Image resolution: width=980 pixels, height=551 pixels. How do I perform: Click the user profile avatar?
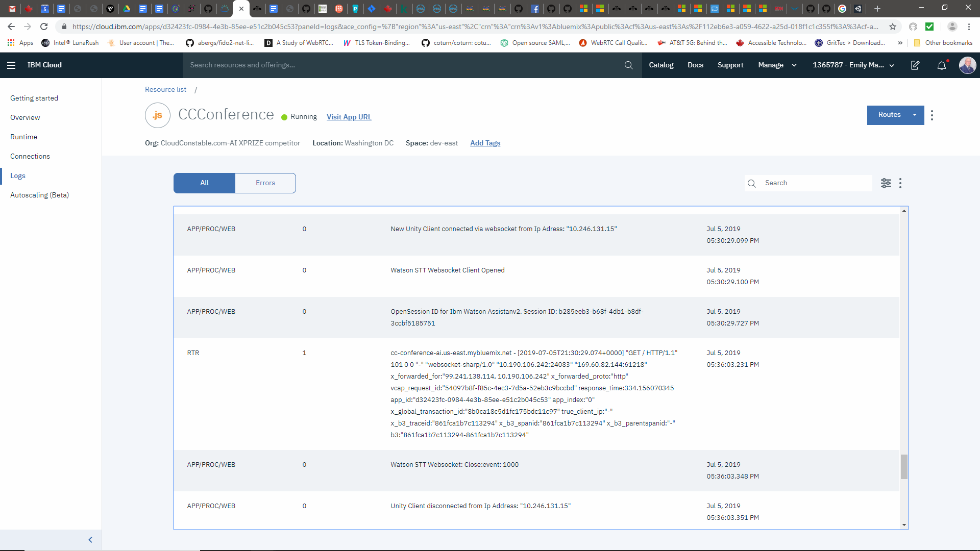pyautogui.click(x=968, y=65)
